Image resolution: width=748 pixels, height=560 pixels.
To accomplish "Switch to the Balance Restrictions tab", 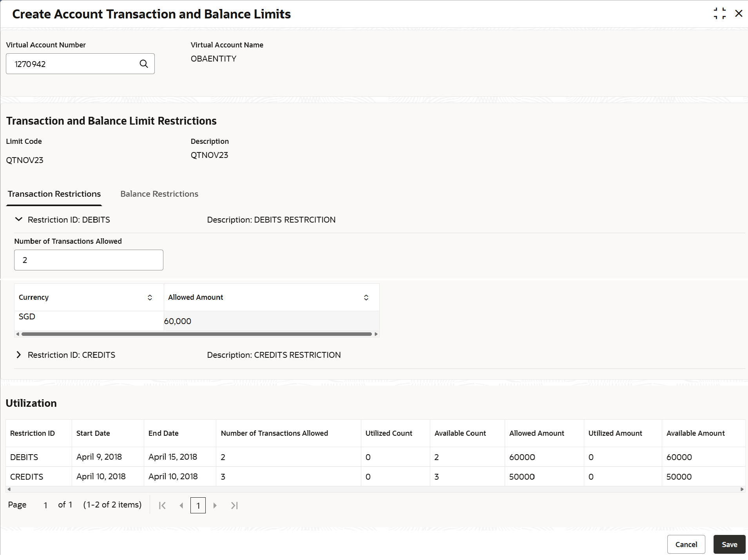I will coord(159,194).
